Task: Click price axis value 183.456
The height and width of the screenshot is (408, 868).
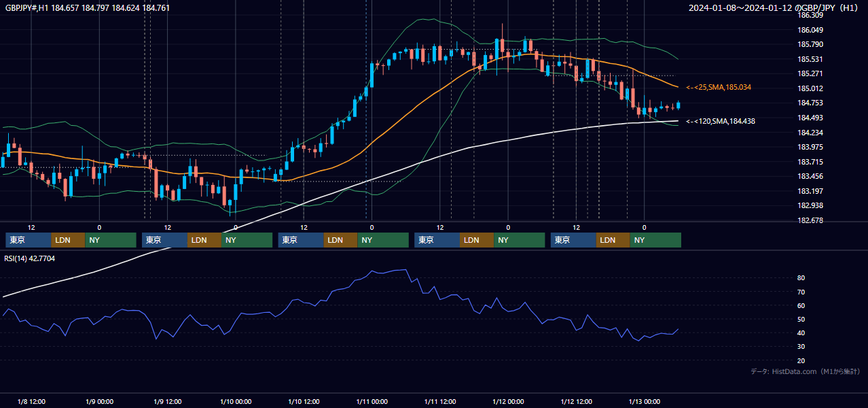Action: coord(810,176)
